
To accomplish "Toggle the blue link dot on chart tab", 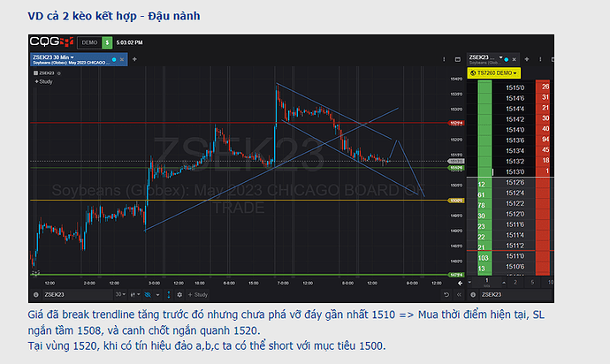I will point(114,59).
